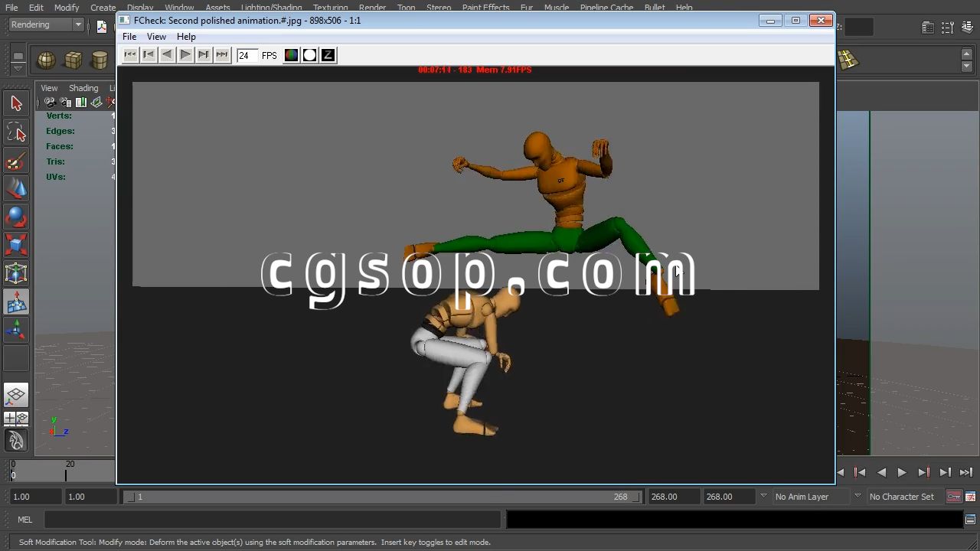
Task: Step forward one frame in FCheck
Action: tap(204, 55)
